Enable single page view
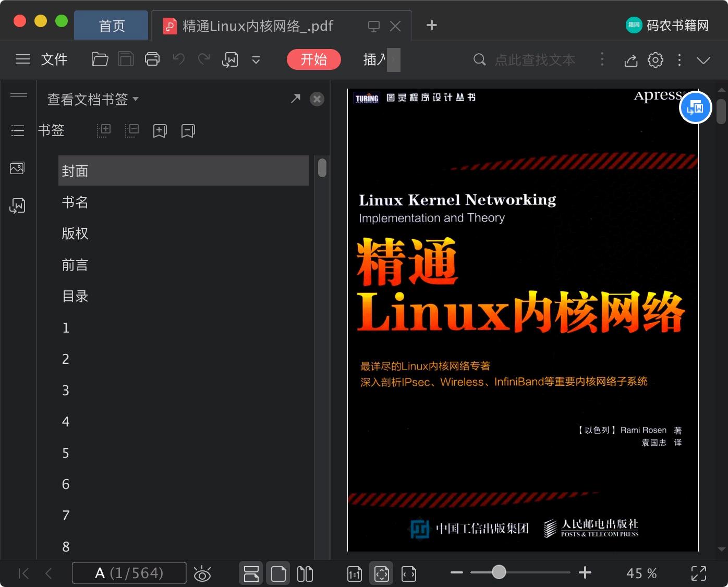 (278, 573)
